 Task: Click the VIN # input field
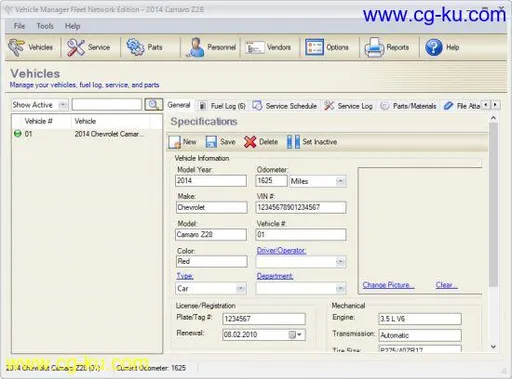[x=301, y=207]
